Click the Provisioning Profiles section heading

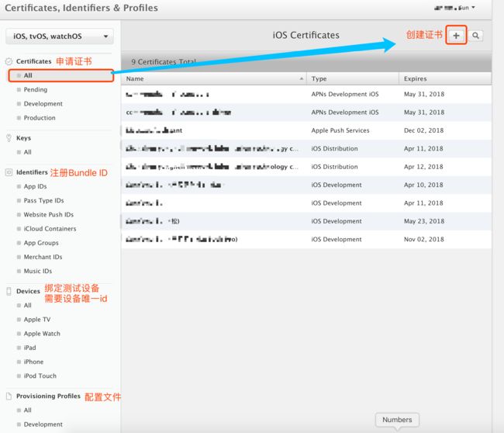[48, 396]
